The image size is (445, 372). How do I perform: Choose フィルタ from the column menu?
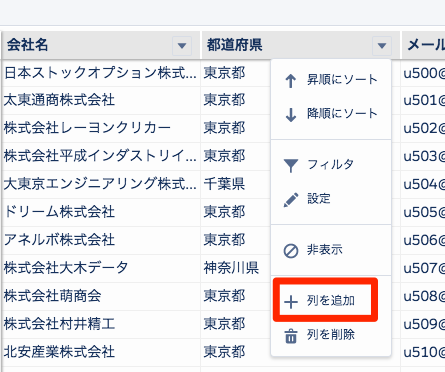click(x=331, y=165)
